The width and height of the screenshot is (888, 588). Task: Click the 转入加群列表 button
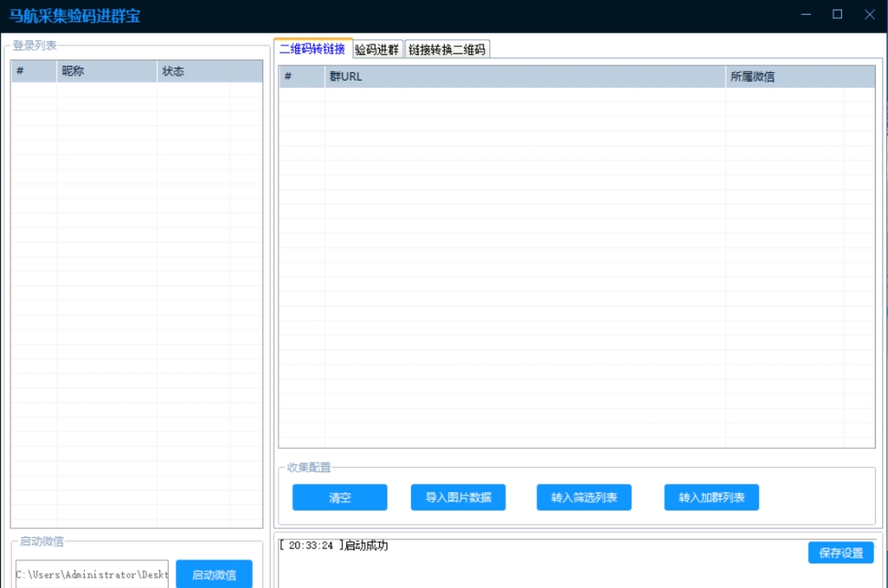pyautogui.click(x=711, y=498)
